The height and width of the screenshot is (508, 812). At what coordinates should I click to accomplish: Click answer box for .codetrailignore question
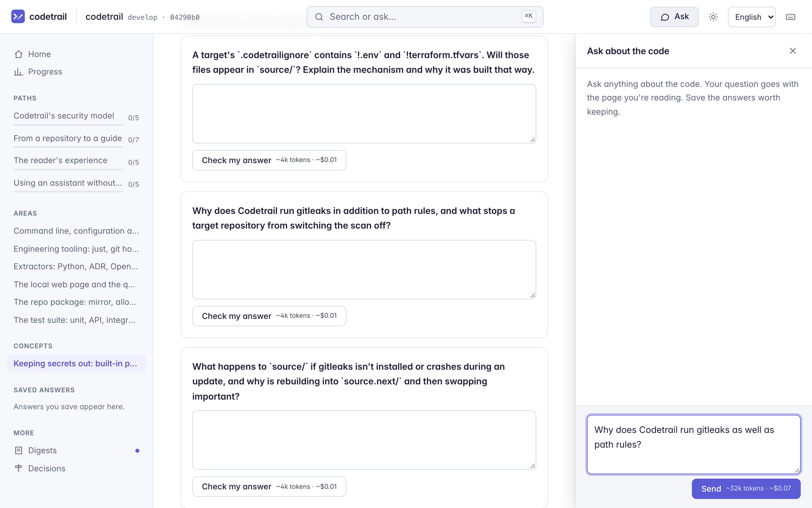[x=364, y=113]
